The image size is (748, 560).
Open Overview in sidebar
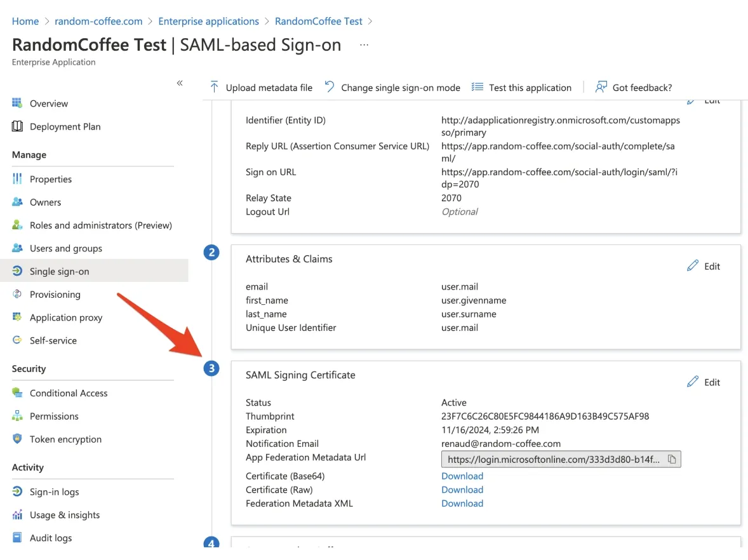(x=49, y=103)
